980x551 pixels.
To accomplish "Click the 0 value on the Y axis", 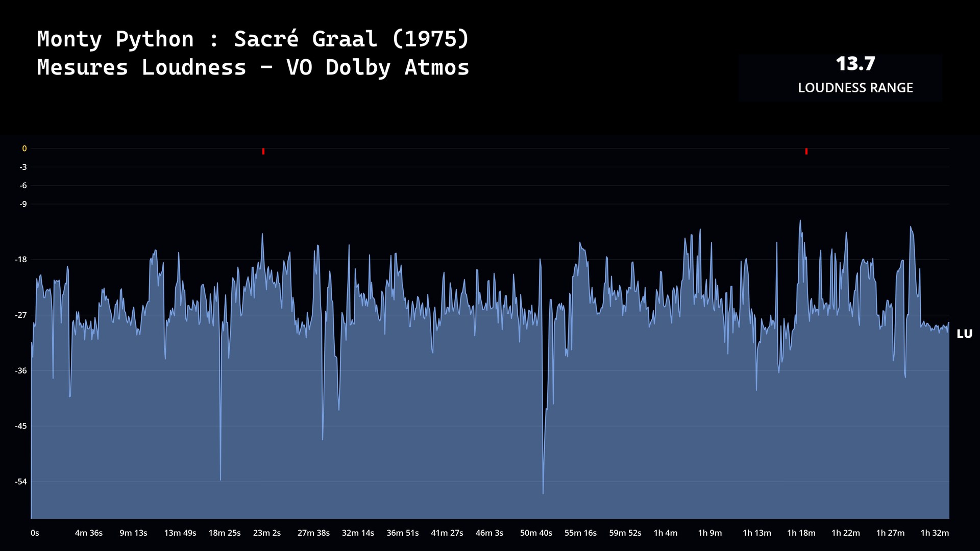I will pyautogui.click(x=24, y=148).
